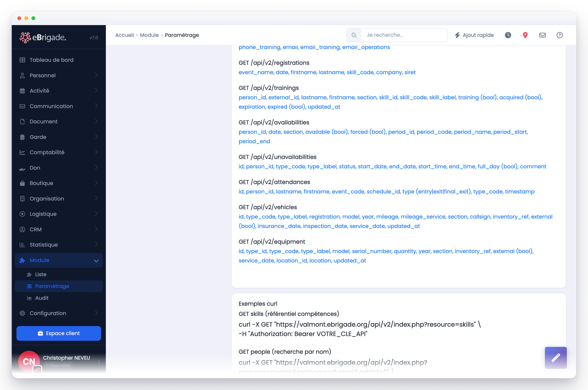The height and width of the screenshot is (390, 588).
Task: Expand the Activité menu chevron
Action: [x=96, y=90]
